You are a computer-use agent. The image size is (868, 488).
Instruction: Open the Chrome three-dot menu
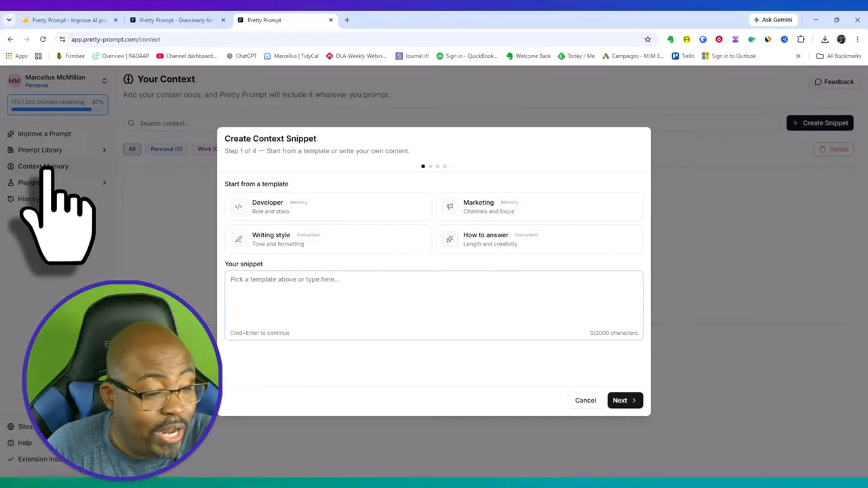[857, 39]
